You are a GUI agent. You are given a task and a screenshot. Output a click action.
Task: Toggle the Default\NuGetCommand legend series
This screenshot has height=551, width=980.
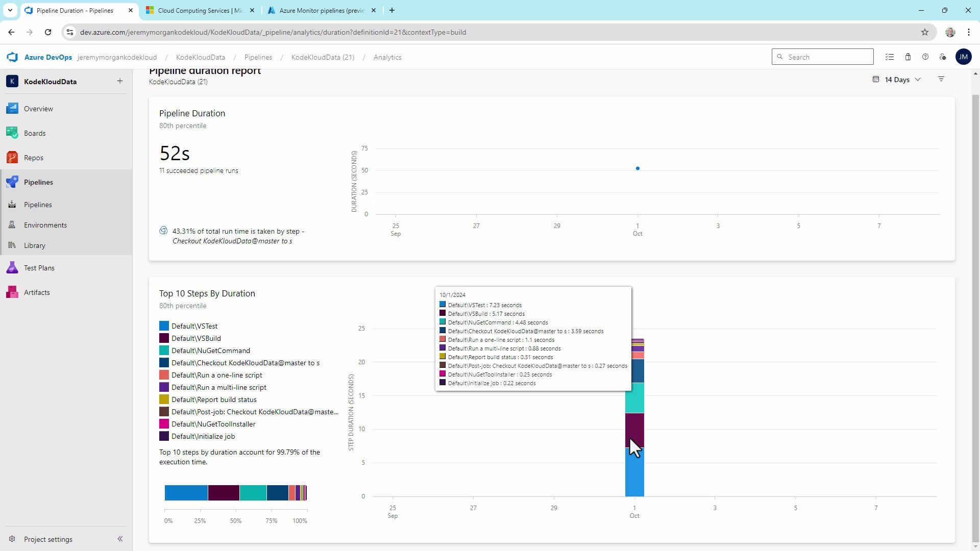(x=210, y=350)
